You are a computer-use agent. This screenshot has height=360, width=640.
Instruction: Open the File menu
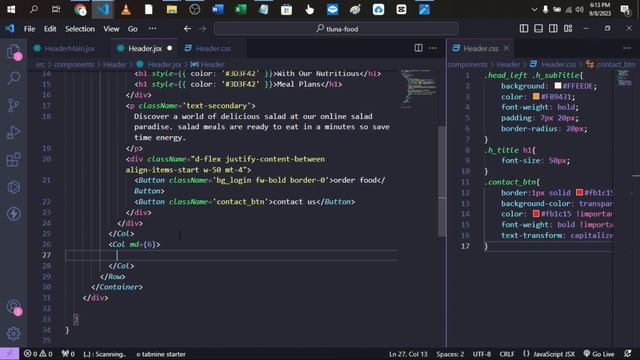pyautogui.click(x=29, y=29)
